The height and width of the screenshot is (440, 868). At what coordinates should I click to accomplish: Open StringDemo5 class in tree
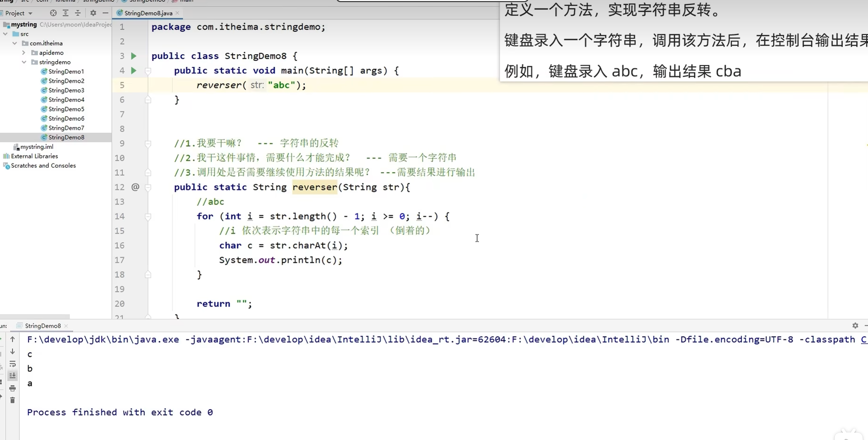click(66, 109)
